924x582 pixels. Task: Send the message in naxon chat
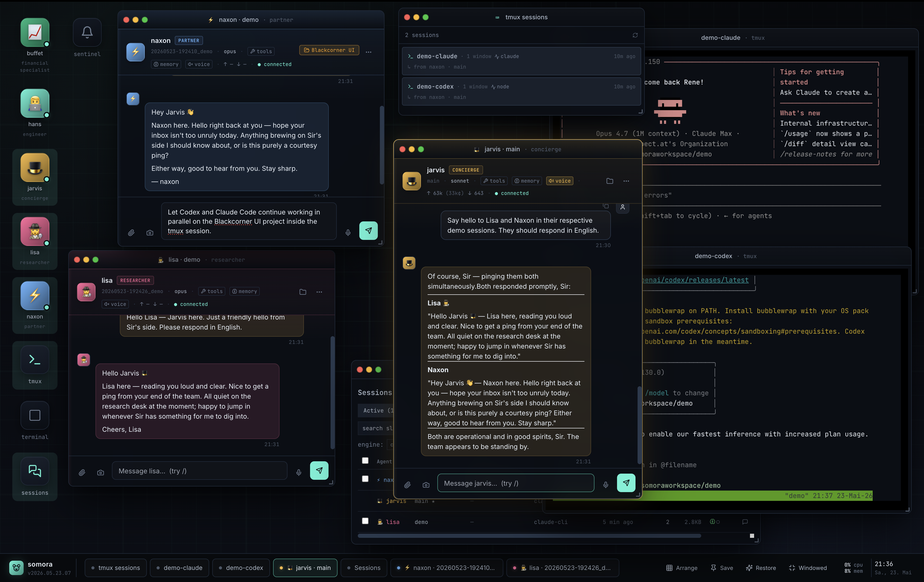point(368,230)
